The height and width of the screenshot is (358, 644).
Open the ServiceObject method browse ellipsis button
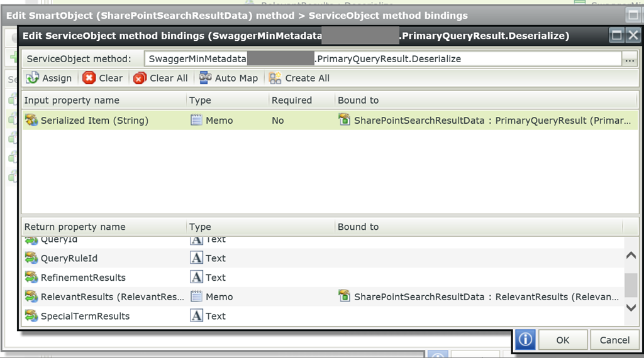tap(630, 59)
